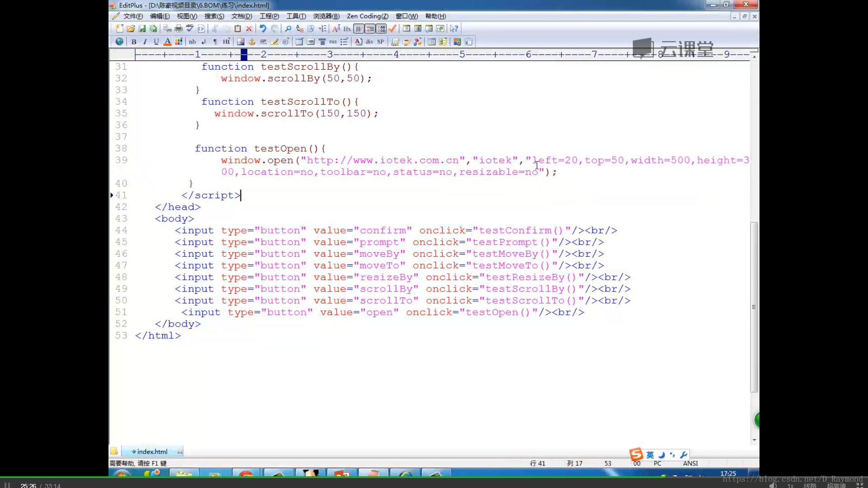Click the red X Delete icon
The width and height of the screenshot is (868, 488).
point(249,28)
